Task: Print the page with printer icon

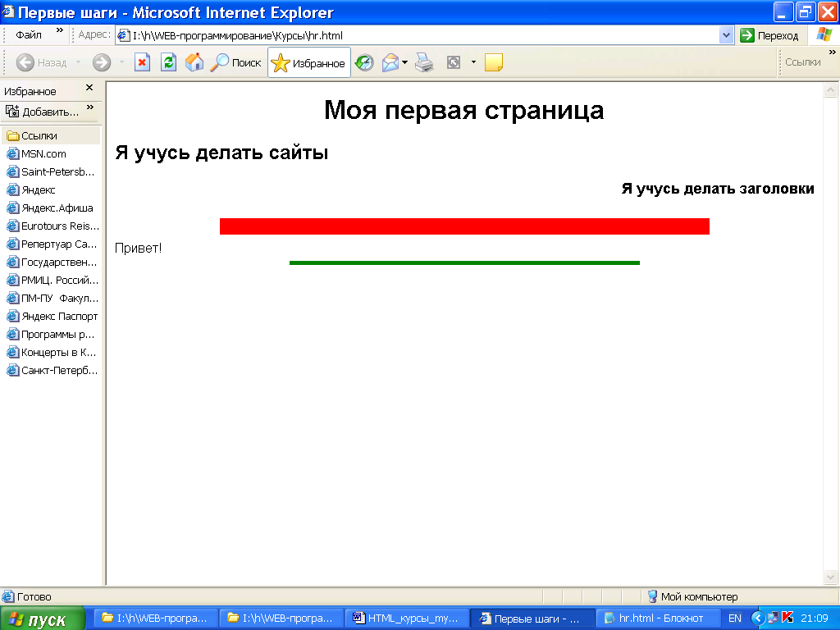Action: pyautogui.click(x=424, y=62)
